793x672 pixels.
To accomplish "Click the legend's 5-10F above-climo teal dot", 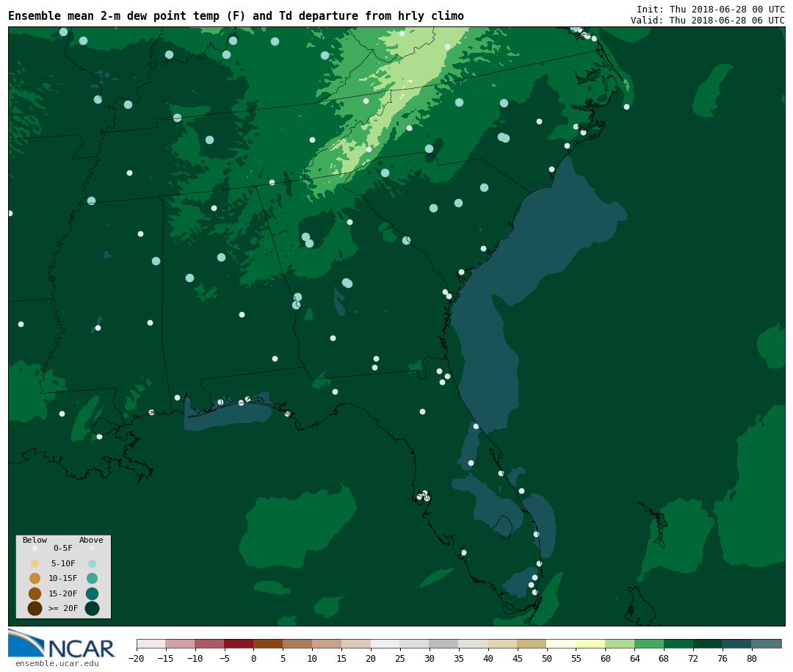I will 92,564.
